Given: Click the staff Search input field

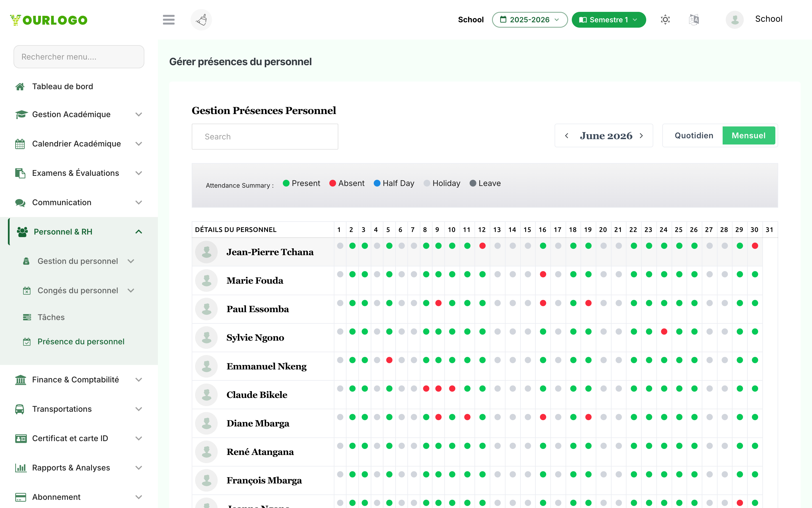Looking at the screenshot, I should pos(265,136).
